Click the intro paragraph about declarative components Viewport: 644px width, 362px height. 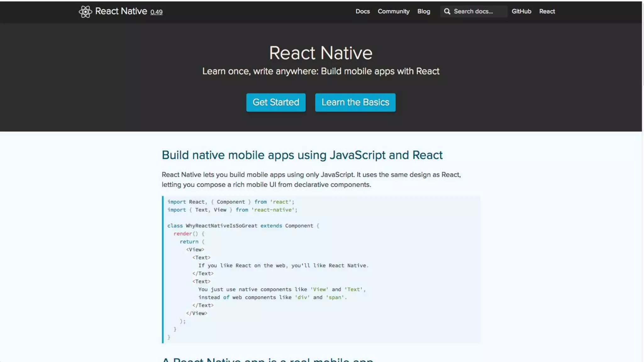click(311, 179)
